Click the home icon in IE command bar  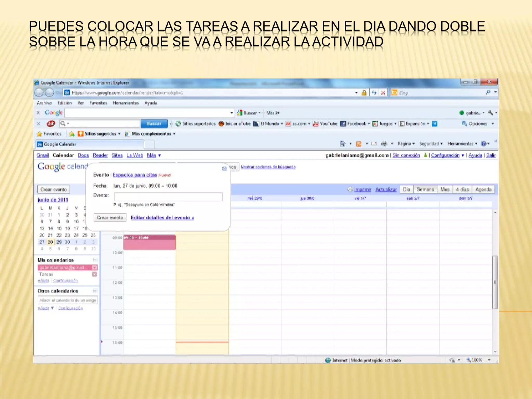pyautogui.click(x=343, y=144)
